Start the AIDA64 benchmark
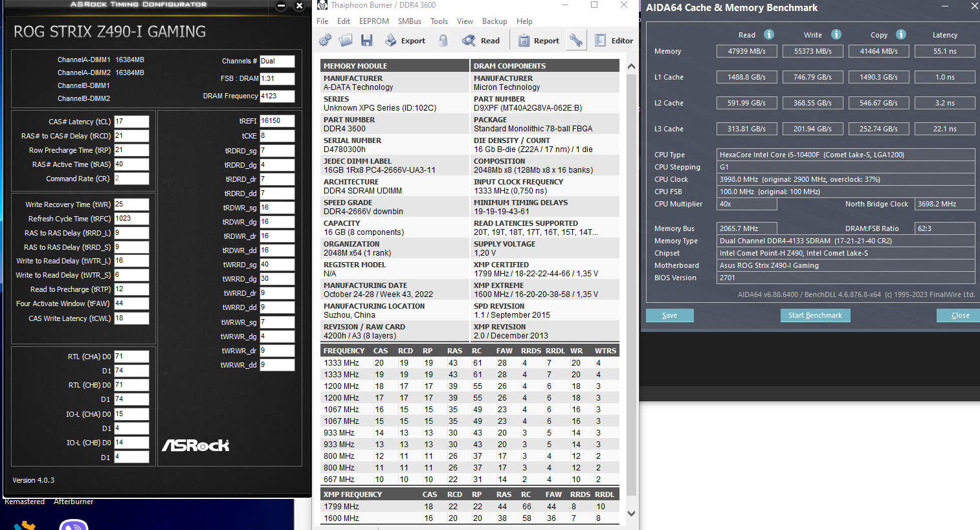The width and height of the screenshot is (980, 530). click(x=816, y=315)
